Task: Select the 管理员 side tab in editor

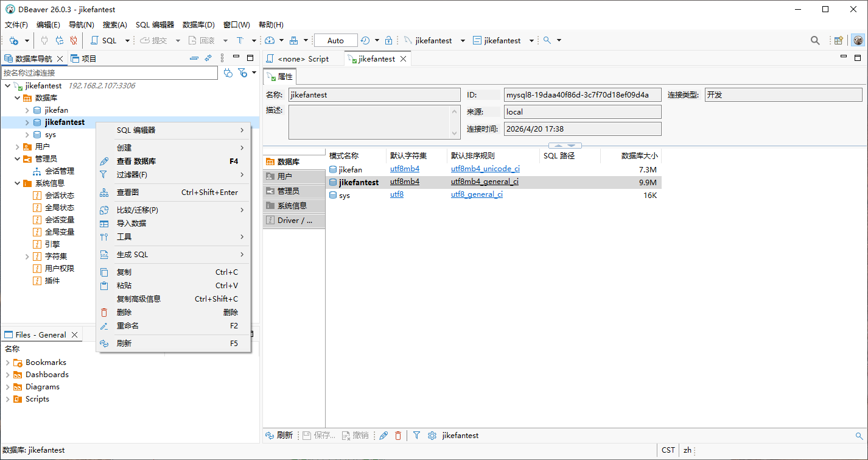Action: 289,191
